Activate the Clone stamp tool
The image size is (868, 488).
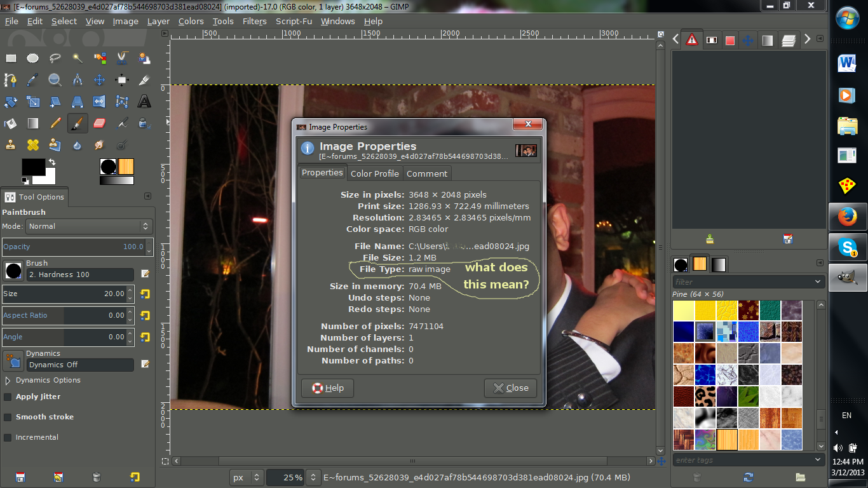coord(10,144)
